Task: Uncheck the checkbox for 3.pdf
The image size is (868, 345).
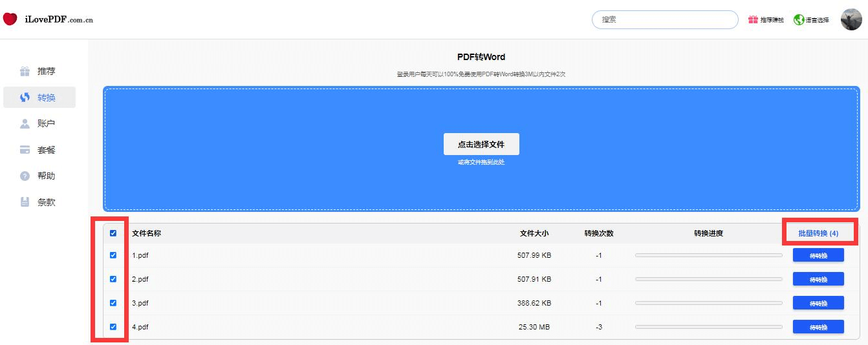Action: (x=113, y=303)
